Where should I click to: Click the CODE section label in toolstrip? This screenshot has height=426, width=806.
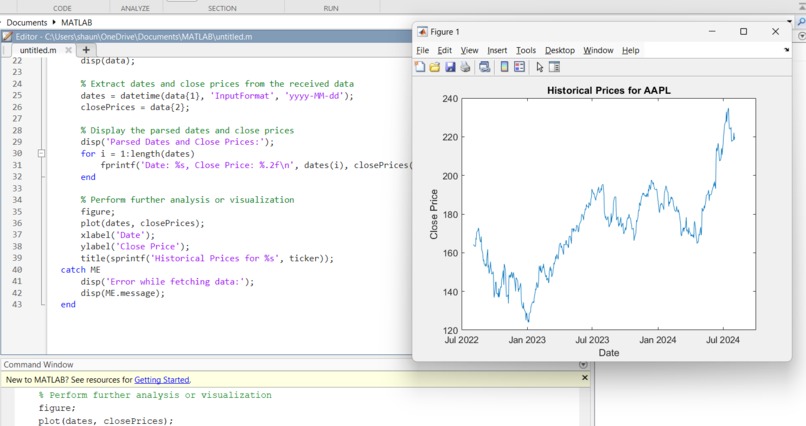[x=62, y=8]
